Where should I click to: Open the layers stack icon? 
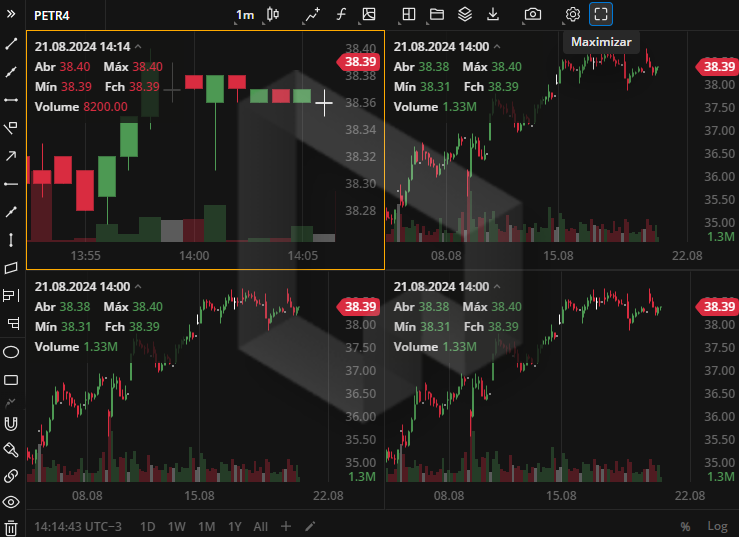click(x=465, y=15)
